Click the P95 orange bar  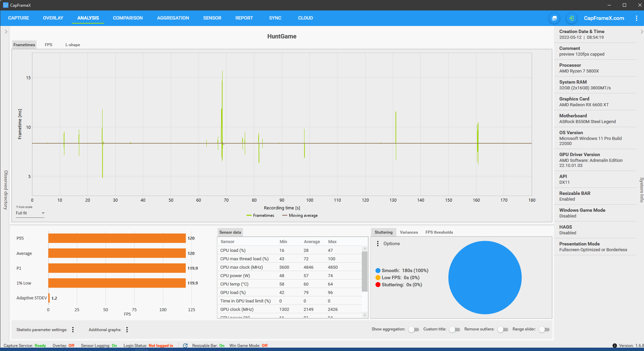117,238
